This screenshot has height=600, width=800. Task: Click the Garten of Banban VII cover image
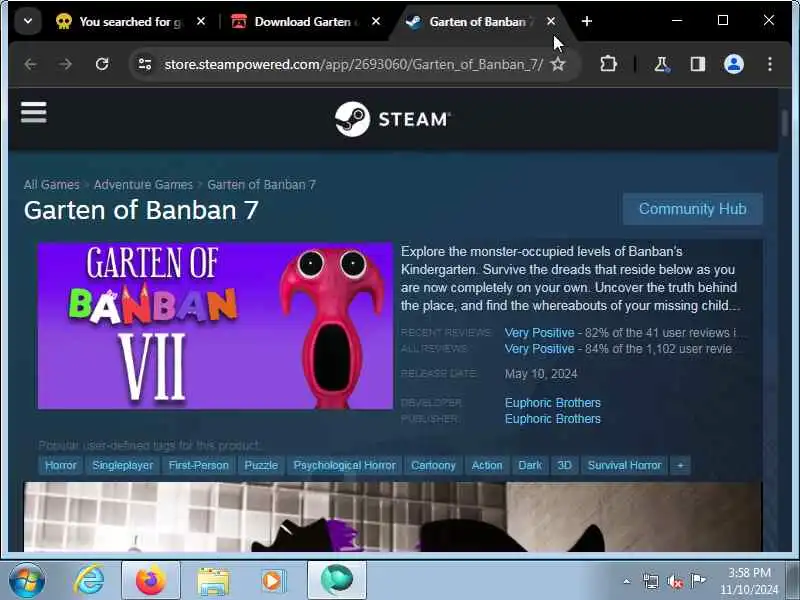coord(215,326)
